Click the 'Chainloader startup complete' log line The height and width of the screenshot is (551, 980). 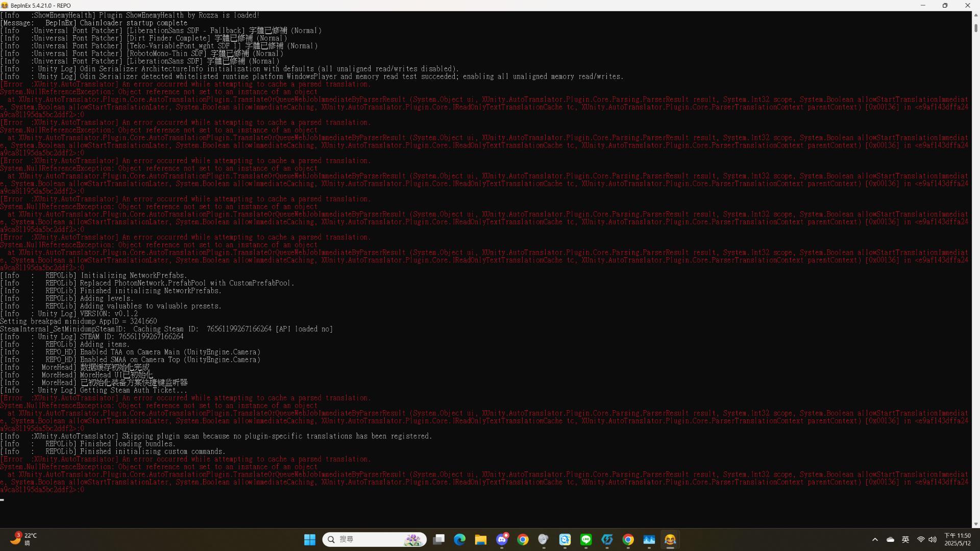click(94, 23)
